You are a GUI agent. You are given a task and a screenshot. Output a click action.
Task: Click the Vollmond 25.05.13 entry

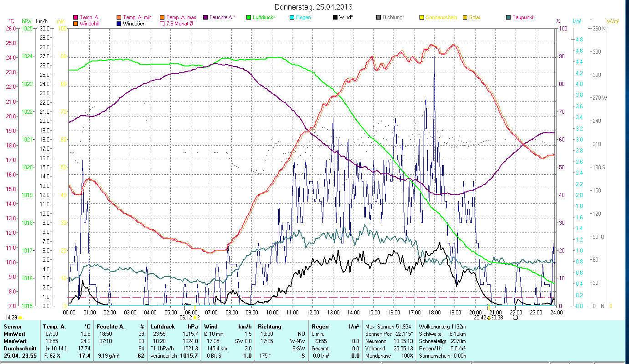coord(389,348)
